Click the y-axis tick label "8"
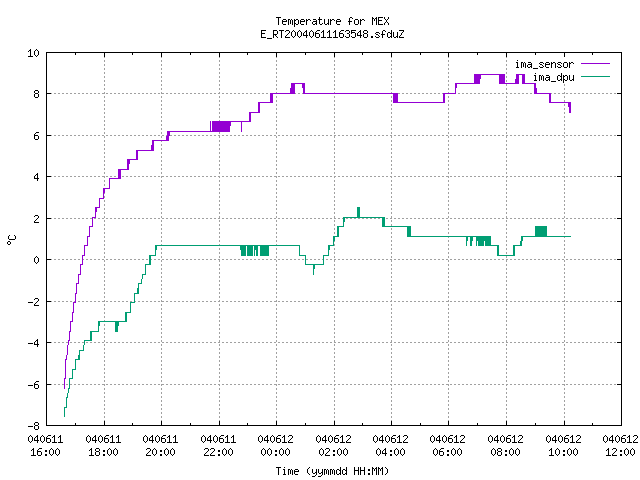This screenshot has width=640, height=480. (37, 94)
